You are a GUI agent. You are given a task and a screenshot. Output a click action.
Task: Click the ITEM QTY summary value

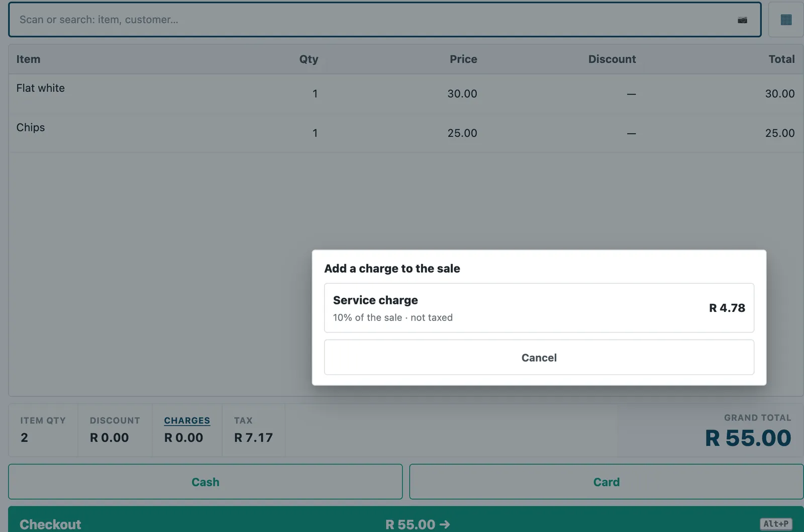click(24, 438)
